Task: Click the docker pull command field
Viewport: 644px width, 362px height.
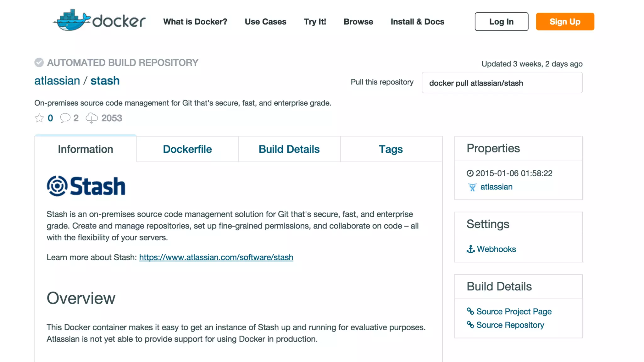Action: (502, 83)
